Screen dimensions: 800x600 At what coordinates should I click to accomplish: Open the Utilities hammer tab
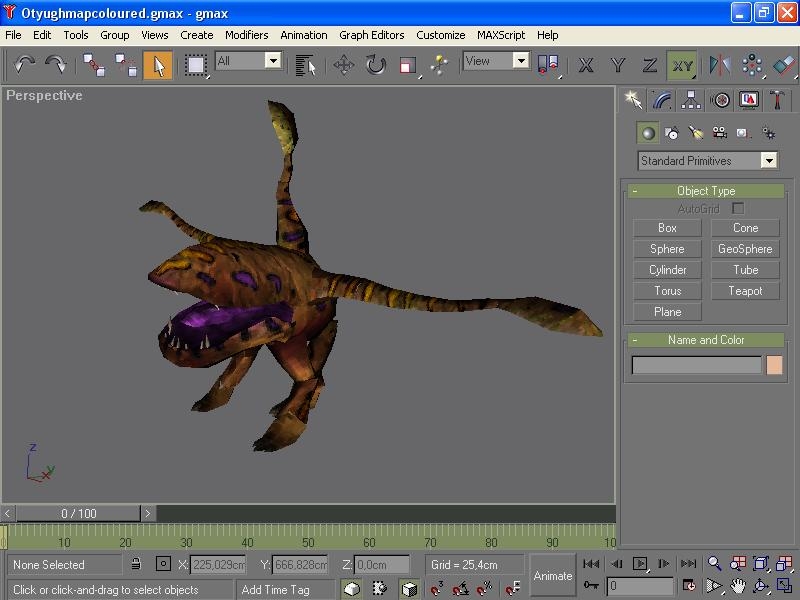coord(777,100)
